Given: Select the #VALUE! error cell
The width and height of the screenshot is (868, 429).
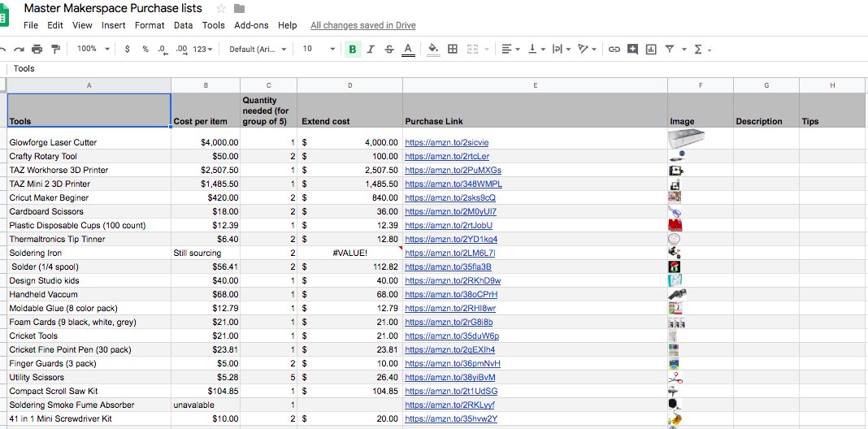Looking at the screenshot, I should pos(349,253).
